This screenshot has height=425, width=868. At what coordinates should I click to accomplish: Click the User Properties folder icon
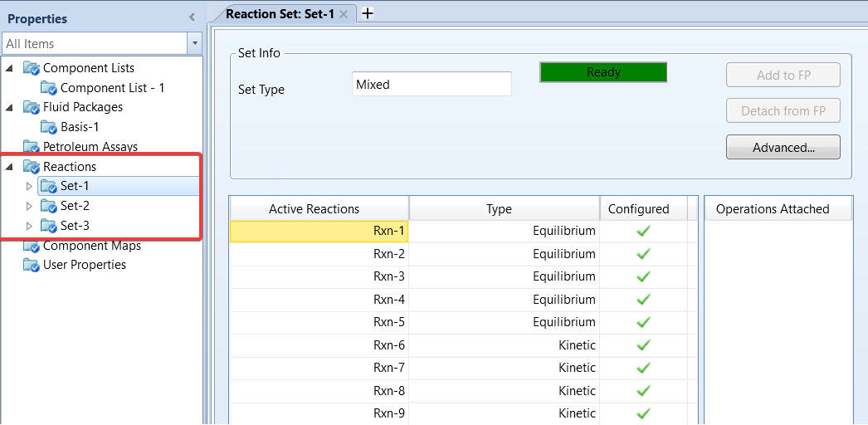click(x=32, y=265)
